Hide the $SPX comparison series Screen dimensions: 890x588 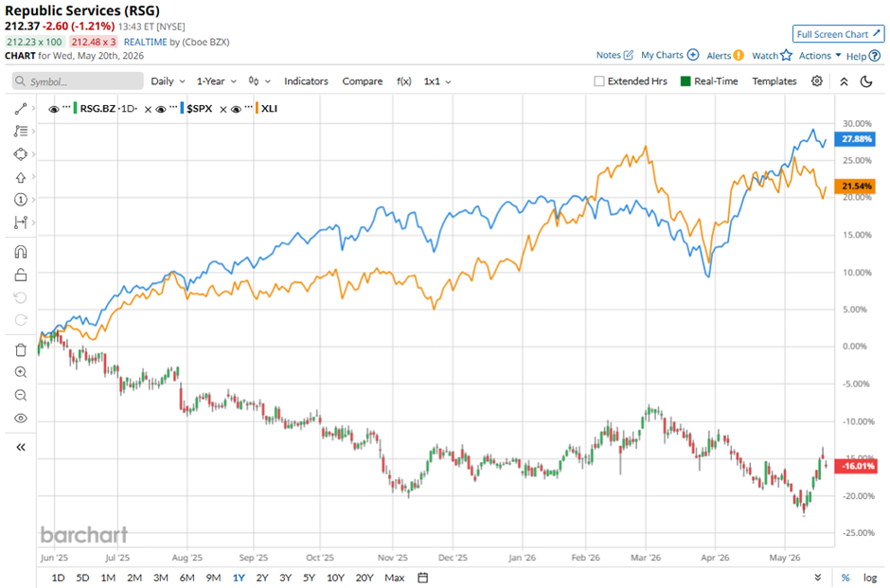tap(161, 109)
